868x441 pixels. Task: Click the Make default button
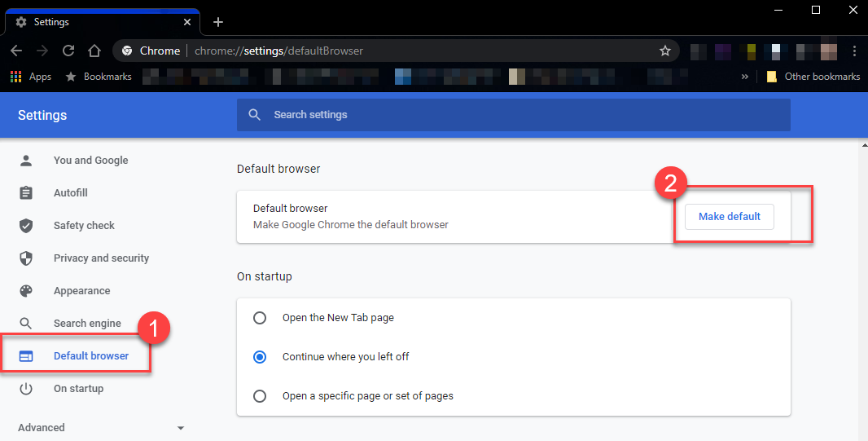point(729,217)
